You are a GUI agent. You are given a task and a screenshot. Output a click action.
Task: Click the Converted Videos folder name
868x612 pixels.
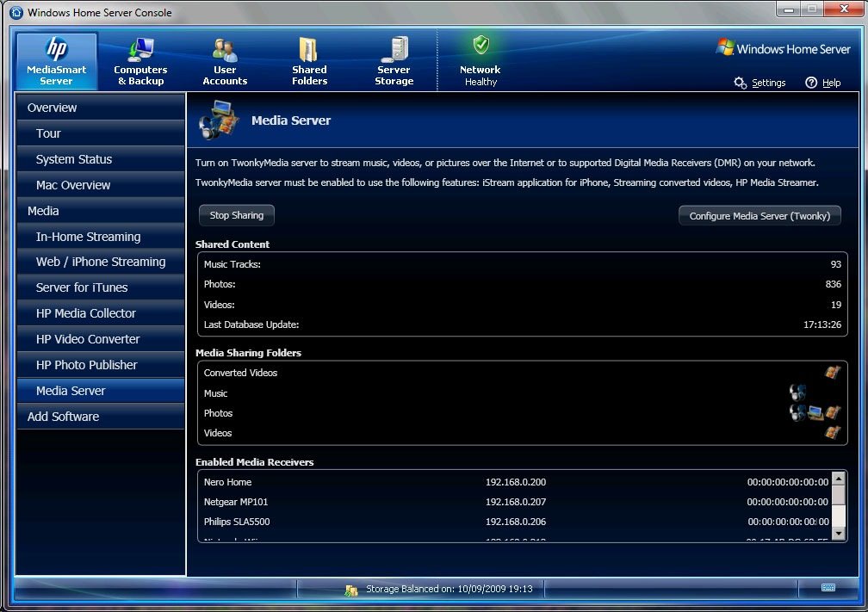click(240, 373)
